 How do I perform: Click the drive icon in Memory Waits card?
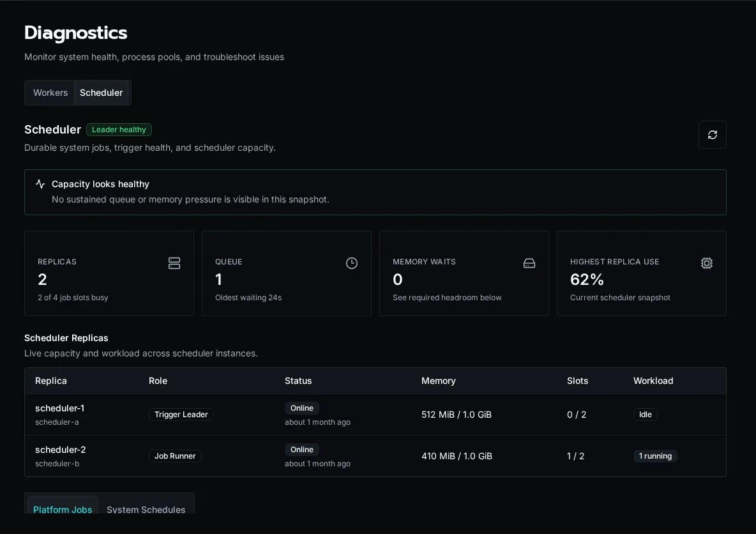[x=529, y=263]
